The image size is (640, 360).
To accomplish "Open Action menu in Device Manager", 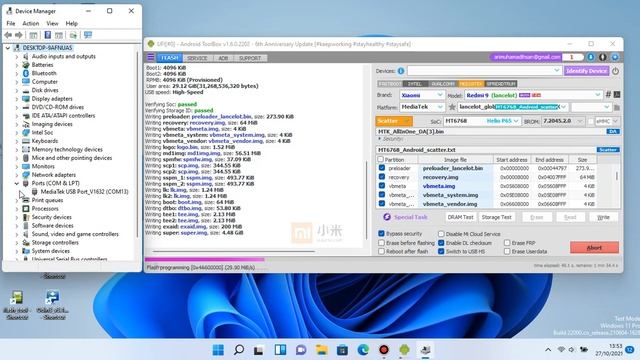I will pos(31,23).
